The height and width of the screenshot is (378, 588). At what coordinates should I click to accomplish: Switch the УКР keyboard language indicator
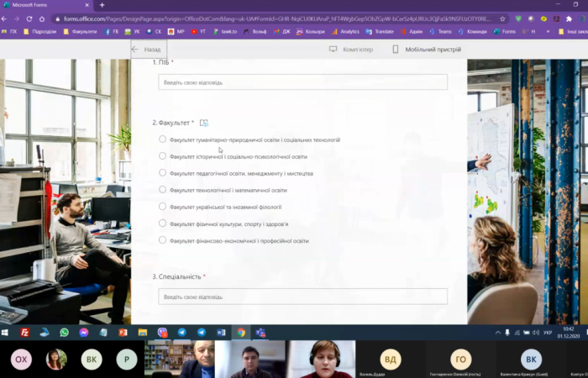(548, 333)
